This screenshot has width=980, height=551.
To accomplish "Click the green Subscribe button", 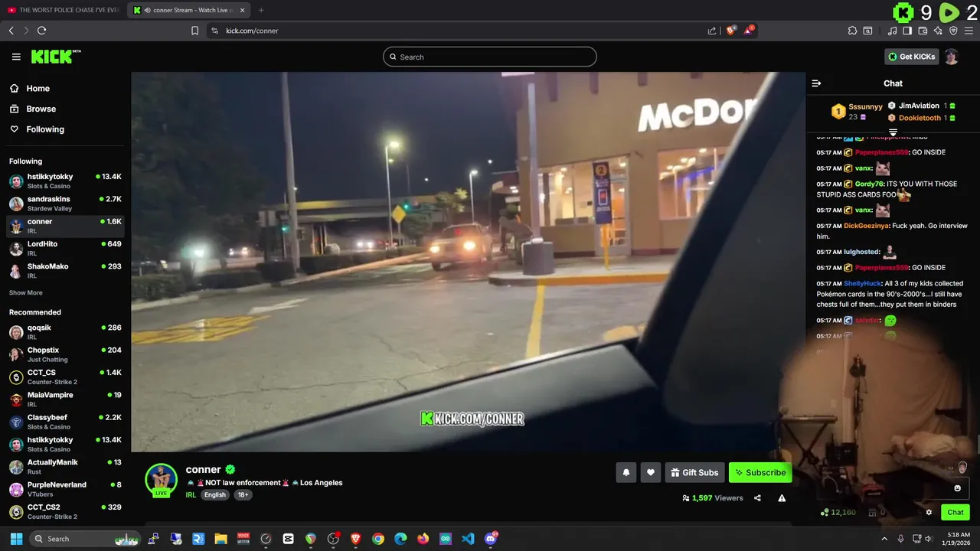I will click(760, 473).
